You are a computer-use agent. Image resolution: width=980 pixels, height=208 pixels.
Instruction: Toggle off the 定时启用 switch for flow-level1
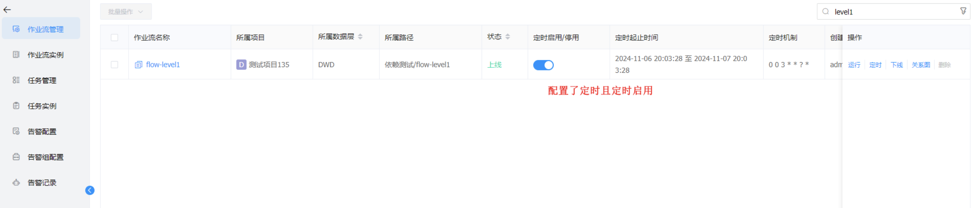543,65
